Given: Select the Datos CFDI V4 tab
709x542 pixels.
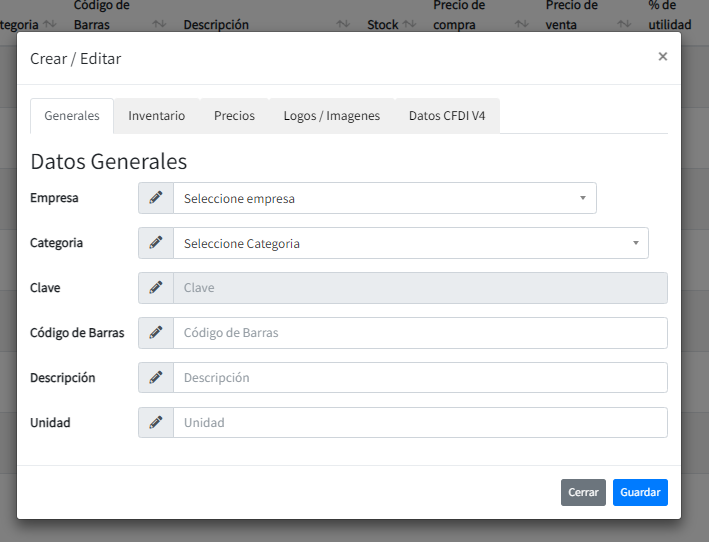Looking at the screenshot, I should (447, 116).
